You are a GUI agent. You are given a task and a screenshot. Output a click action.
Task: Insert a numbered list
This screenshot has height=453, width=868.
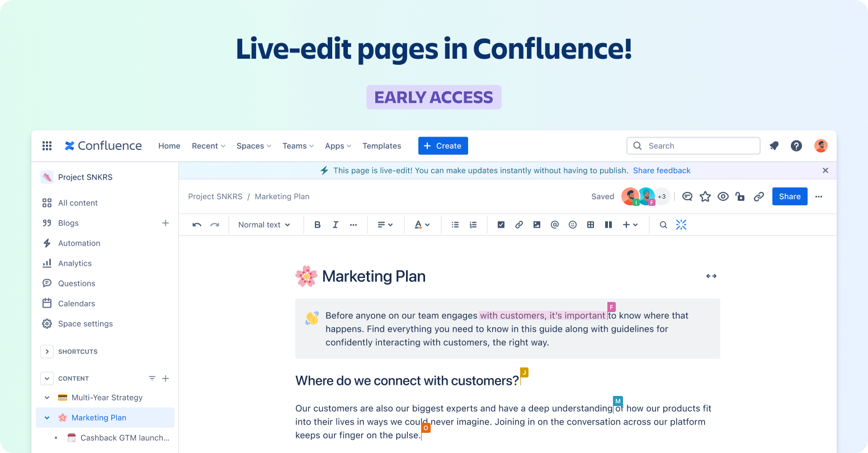click(473, 225)
